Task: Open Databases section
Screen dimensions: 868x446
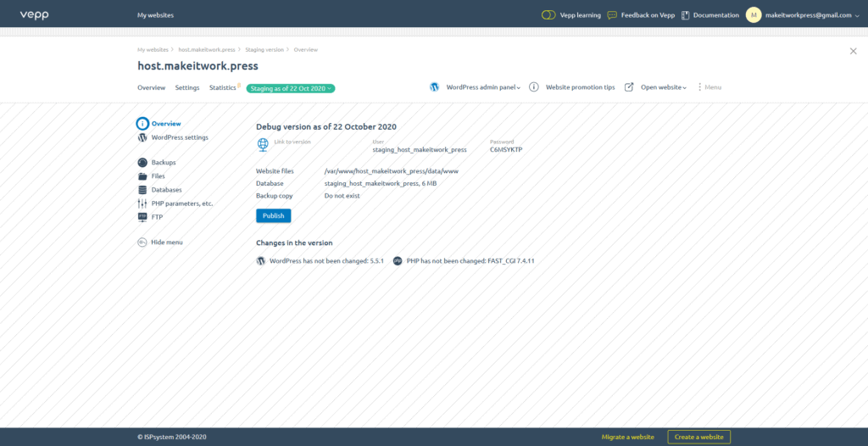Action: click(167, 189)
